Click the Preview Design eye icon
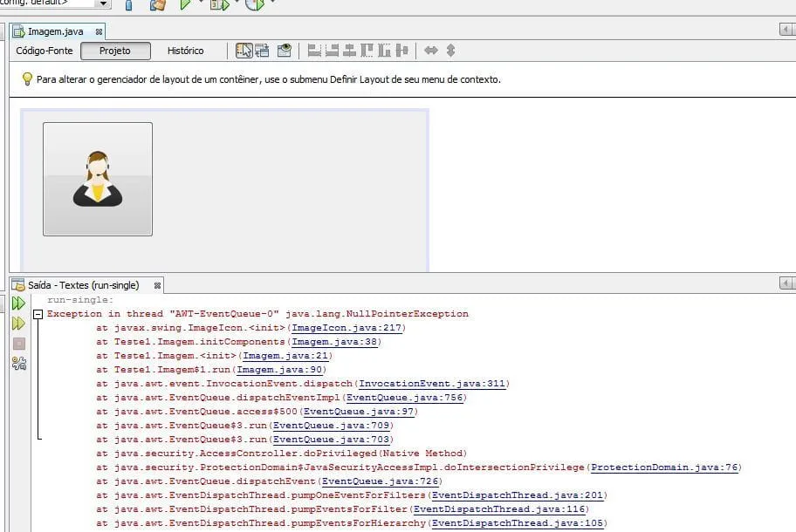The height and width of the screenshot is (532, 796). coord(284,51)
